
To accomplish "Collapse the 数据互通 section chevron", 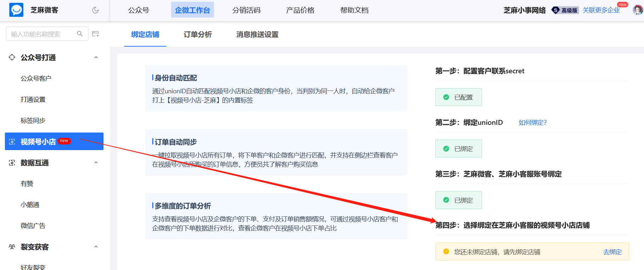I will [96, 162].
